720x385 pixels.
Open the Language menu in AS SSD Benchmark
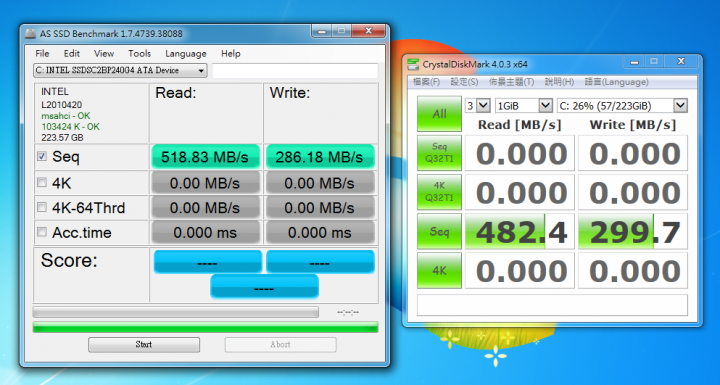click(x=186, y=54)
